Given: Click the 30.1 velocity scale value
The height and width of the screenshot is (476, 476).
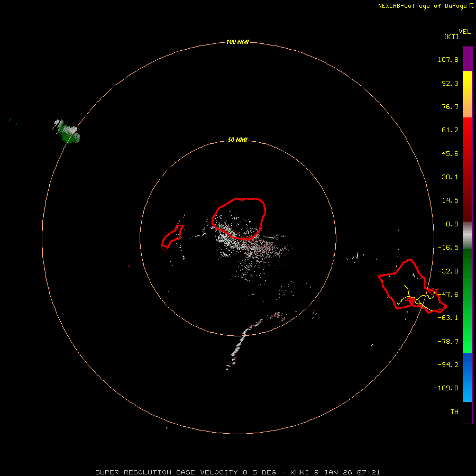Looking at the screenshot, I should pyautogui.click(x=450, y=177).
